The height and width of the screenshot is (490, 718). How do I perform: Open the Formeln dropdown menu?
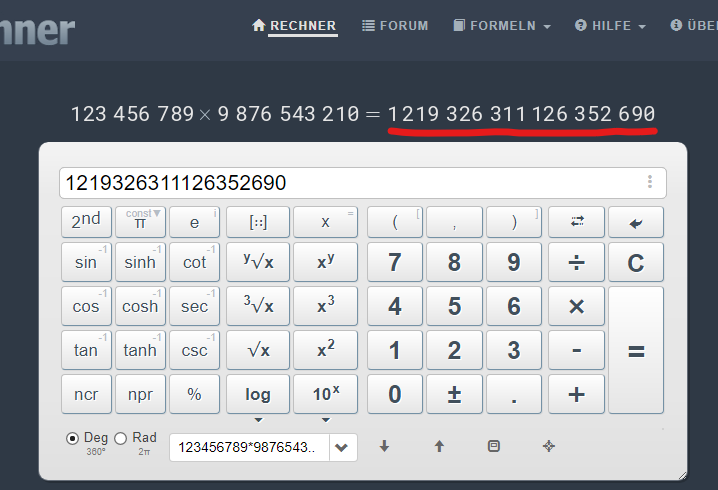tap(502, 26)
